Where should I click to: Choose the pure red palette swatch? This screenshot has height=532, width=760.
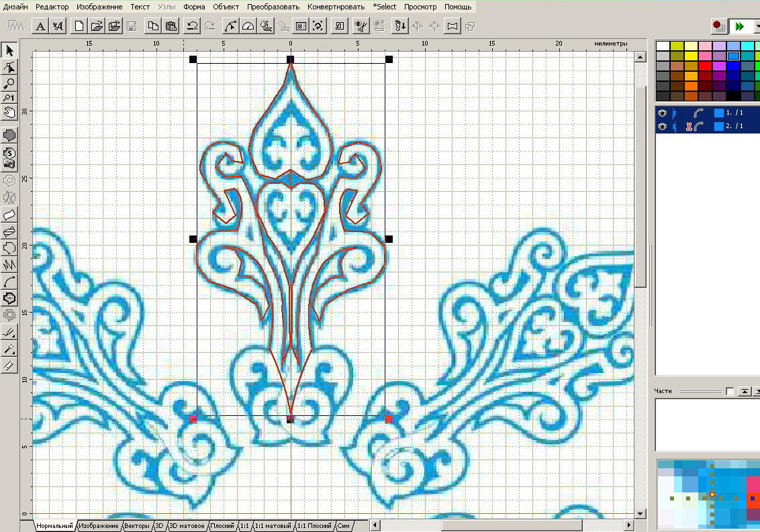(x=704, y=66)
